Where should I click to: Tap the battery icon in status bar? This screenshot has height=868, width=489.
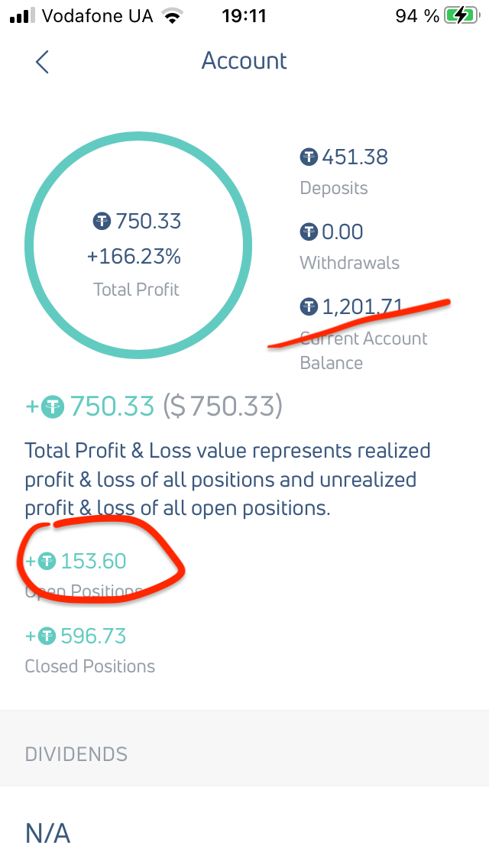[x=461, y=15]
